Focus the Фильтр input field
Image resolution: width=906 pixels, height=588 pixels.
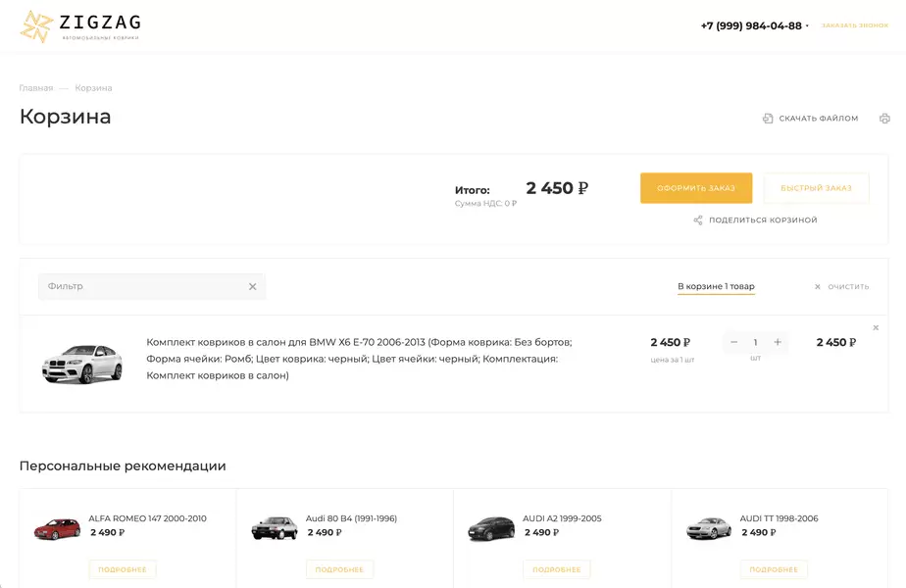[142, 287]
